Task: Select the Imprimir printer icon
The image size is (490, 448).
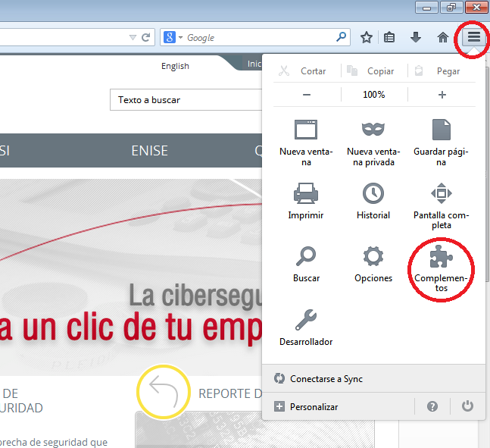Action: point(306,194)
